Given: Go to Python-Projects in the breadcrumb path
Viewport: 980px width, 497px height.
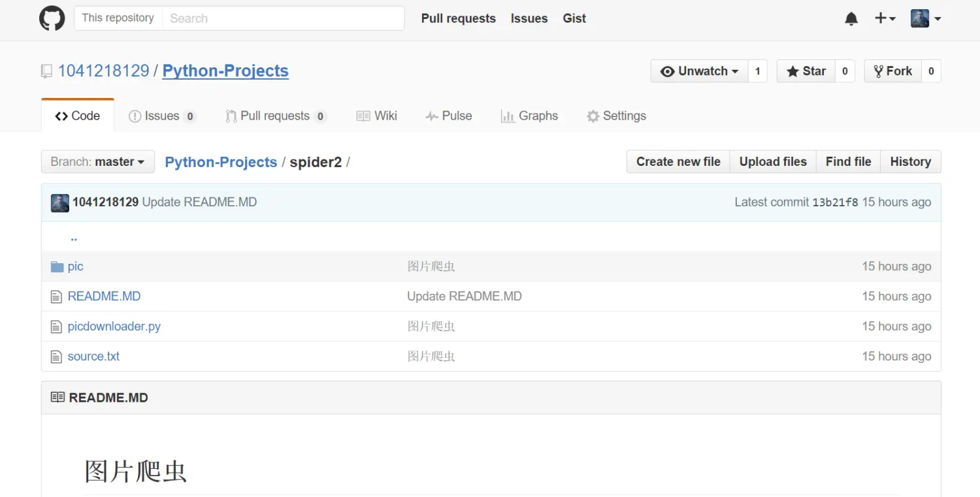Looking at the screenshot, I should coord(221,162).
